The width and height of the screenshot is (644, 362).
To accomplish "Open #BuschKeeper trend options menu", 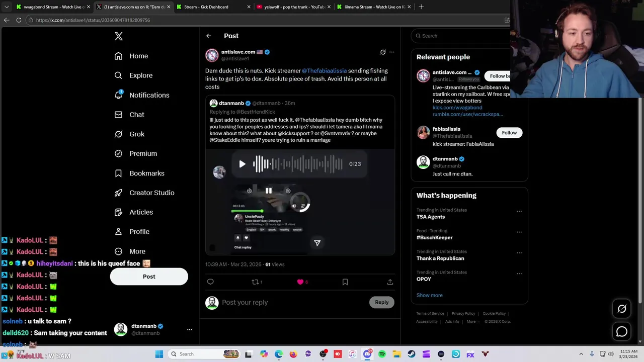I will pyautogui.click(x=519, y=232).
